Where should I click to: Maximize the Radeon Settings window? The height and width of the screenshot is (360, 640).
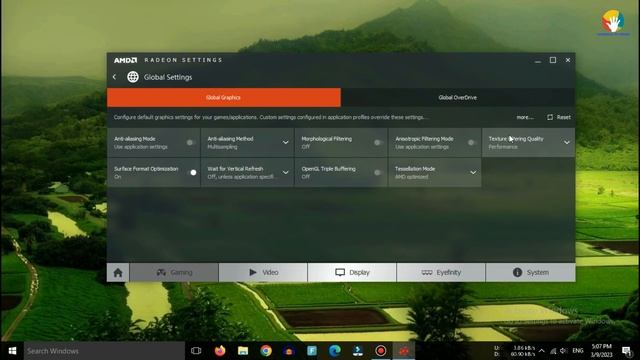point(553,60)
